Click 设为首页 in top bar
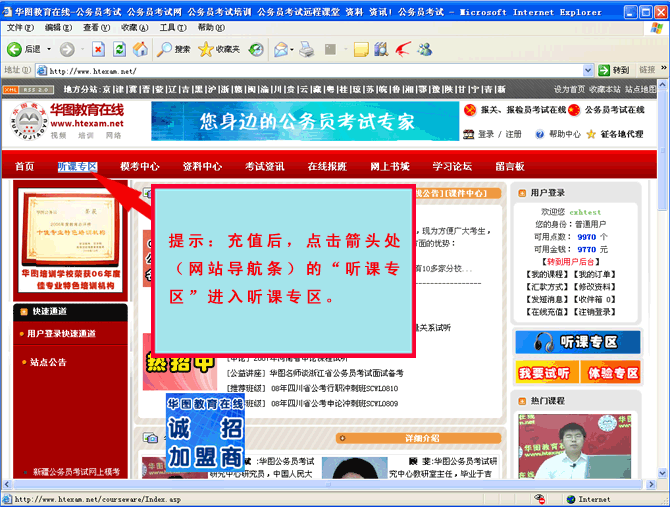Image resolution: width=670 pixels, height=507 pixels. click(x=569, y=89)
